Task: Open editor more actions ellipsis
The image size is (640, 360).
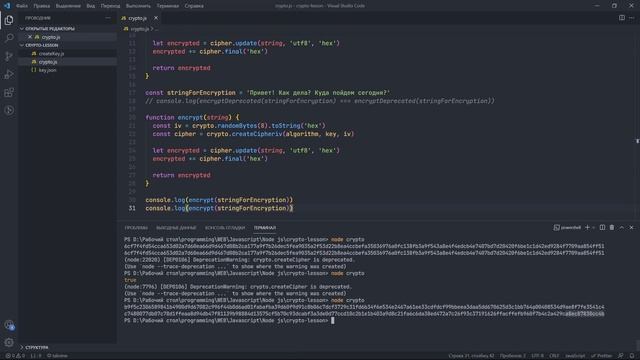Action: (632, 18)
